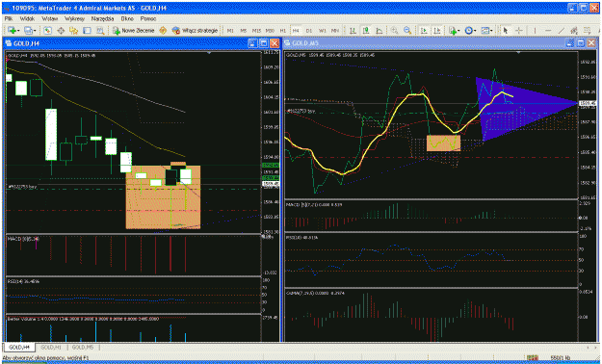This screenshot has height=364, width=602.
Task: Click the Nowe Zlecenie button
Action: pos(133,31)
